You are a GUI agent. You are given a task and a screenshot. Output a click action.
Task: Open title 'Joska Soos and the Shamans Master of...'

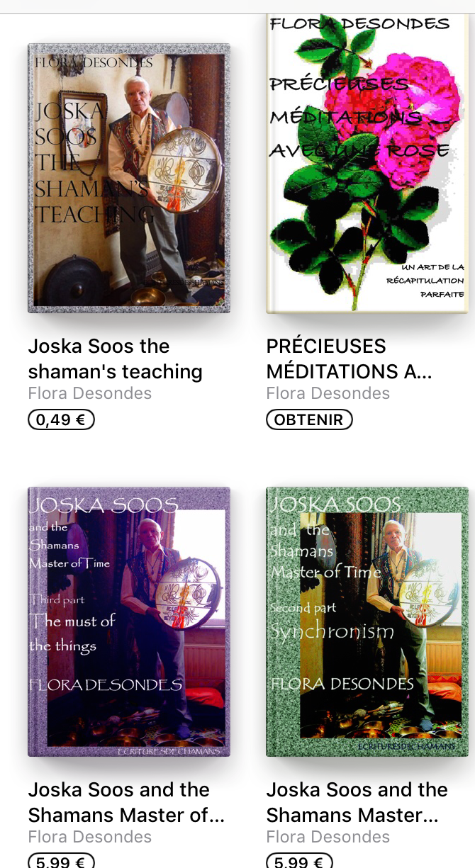pyautogui.click(x=127, y=802)
